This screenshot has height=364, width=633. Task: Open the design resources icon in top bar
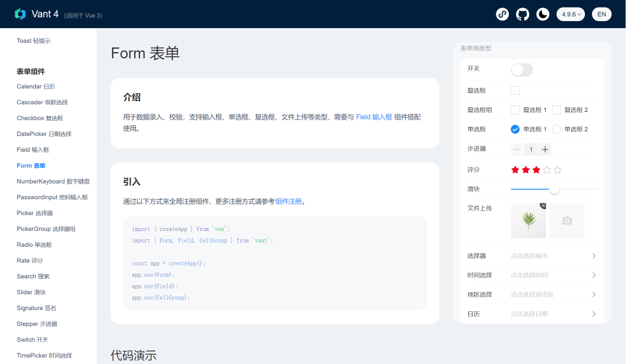[502, 13]
